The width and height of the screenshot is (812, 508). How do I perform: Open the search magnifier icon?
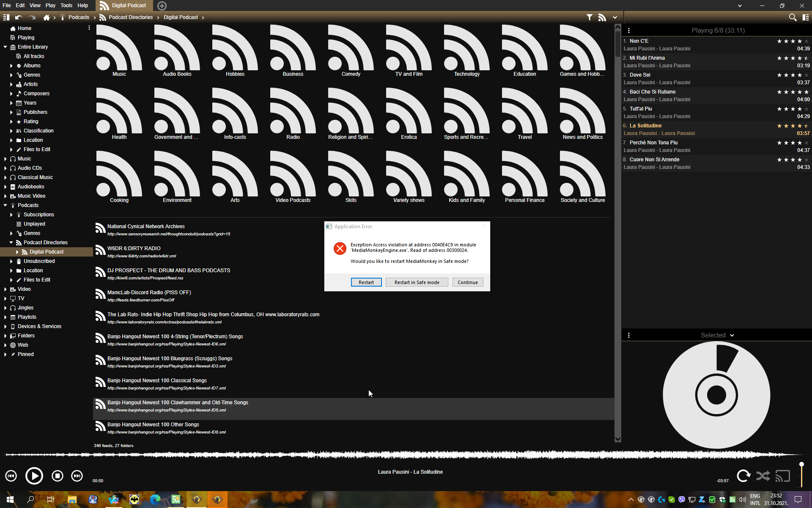tap(793, 17)
